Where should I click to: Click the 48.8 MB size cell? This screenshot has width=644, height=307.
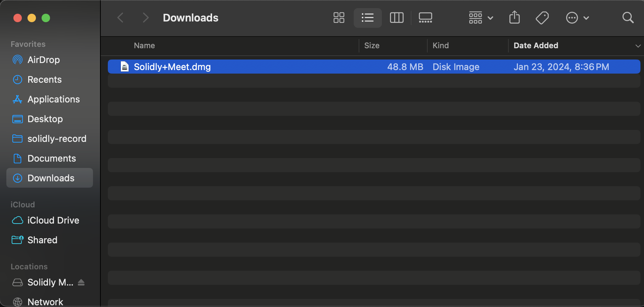pos(405,67)
